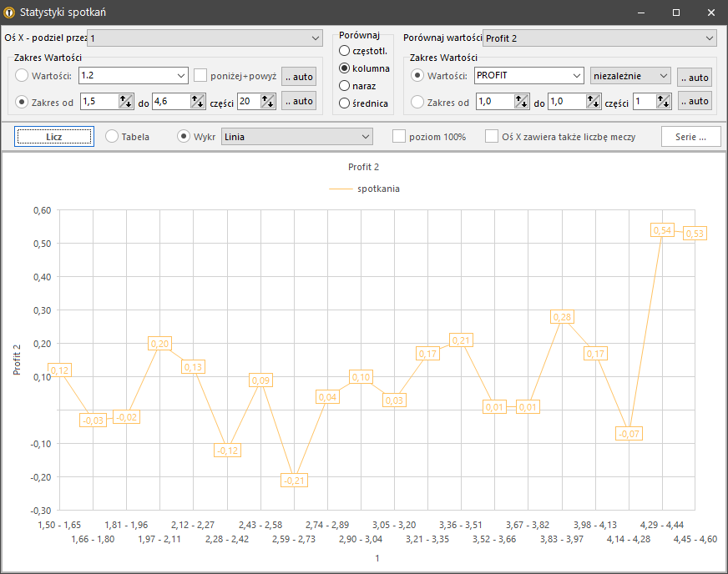The height and width of the screenshot is (574, 728).
Task: Click the 0,54 data point label on chart
Action: pyautogui.click(x=662, y=230)
